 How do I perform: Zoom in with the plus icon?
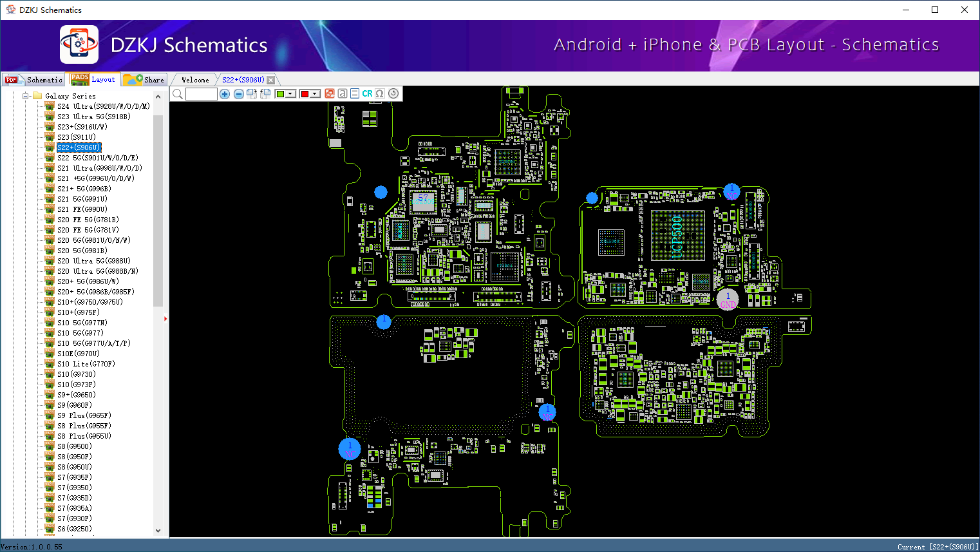click(x=225, y=94)
